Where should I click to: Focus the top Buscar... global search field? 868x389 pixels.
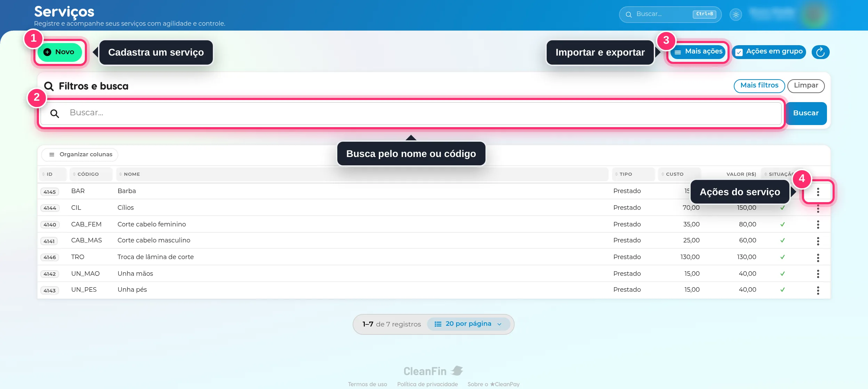click(x=670, y=14)
